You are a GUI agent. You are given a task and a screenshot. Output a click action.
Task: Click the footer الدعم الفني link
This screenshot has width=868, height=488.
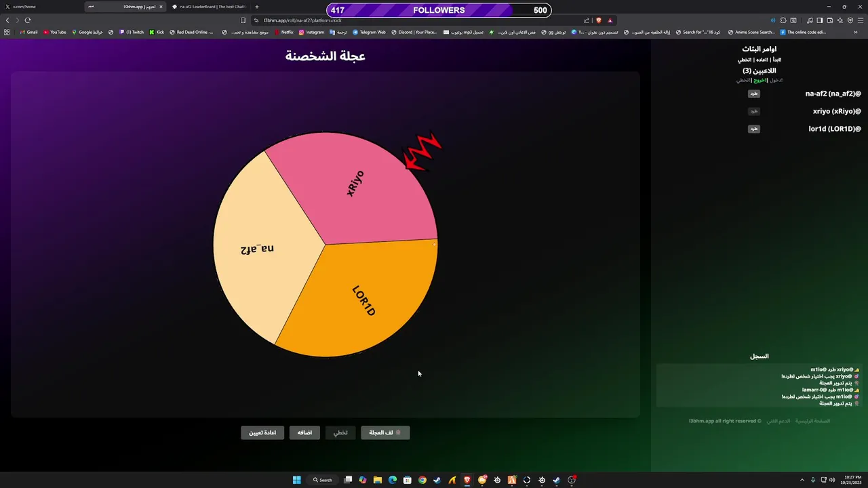click(778, 421)
